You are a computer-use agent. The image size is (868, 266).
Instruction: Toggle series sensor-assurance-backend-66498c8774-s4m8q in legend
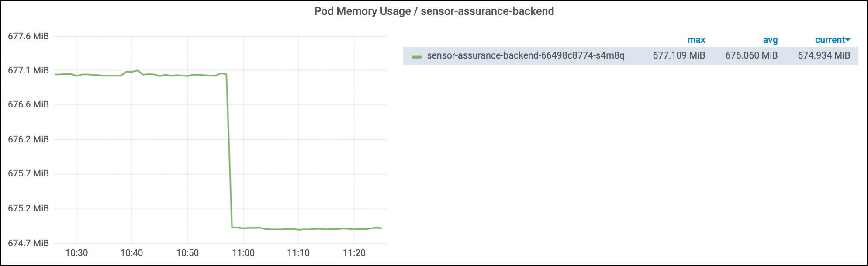[x=526, y=55]
